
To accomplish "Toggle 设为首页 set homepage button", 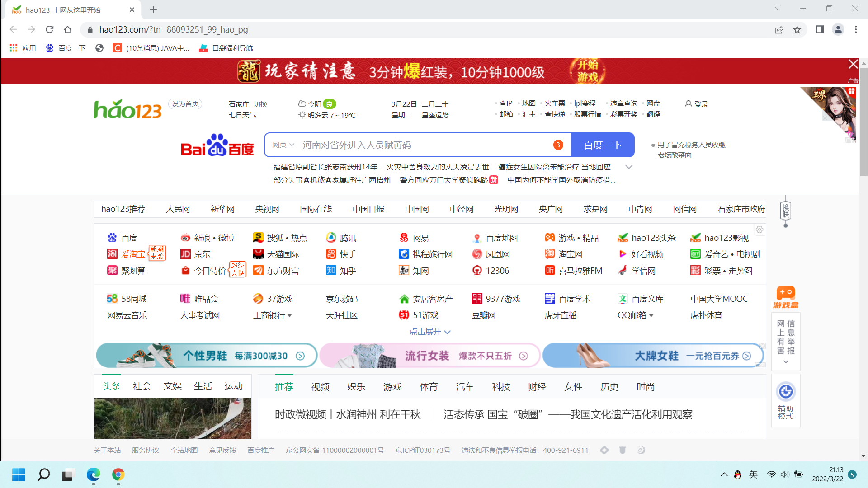I will point(185,104).
